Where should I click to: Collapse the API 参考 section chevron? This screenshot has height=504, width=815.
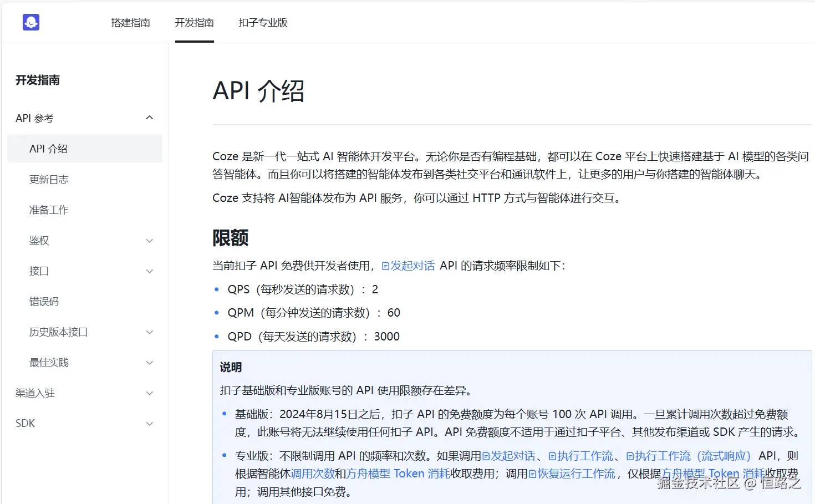(149, 118)
